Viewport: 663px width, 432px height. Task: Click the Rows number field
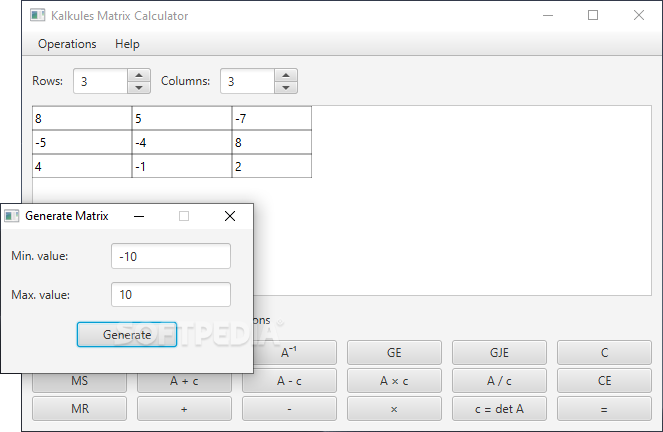pyautogui.click(x=101, y=81)
